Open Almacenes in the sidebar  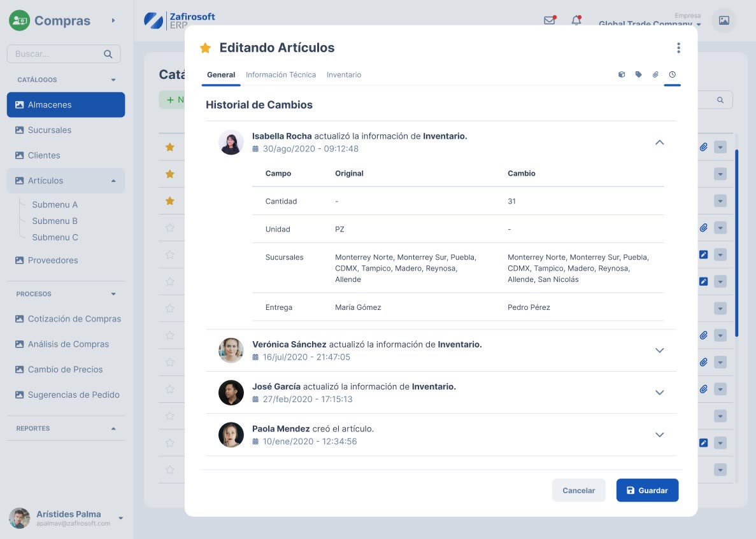[x=66, y=104]
